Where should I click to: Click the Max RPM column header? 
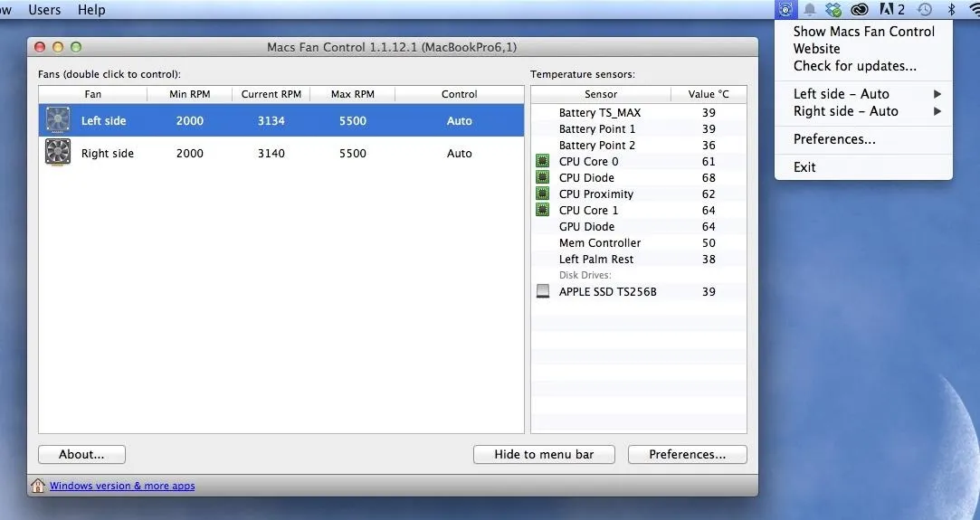pos(353,94)
